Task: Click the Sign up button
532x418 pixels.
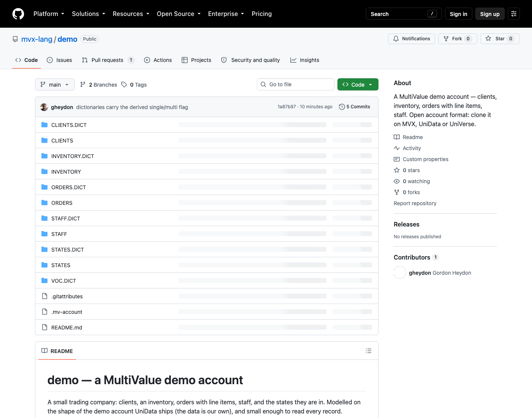Action: click(490, 14)
